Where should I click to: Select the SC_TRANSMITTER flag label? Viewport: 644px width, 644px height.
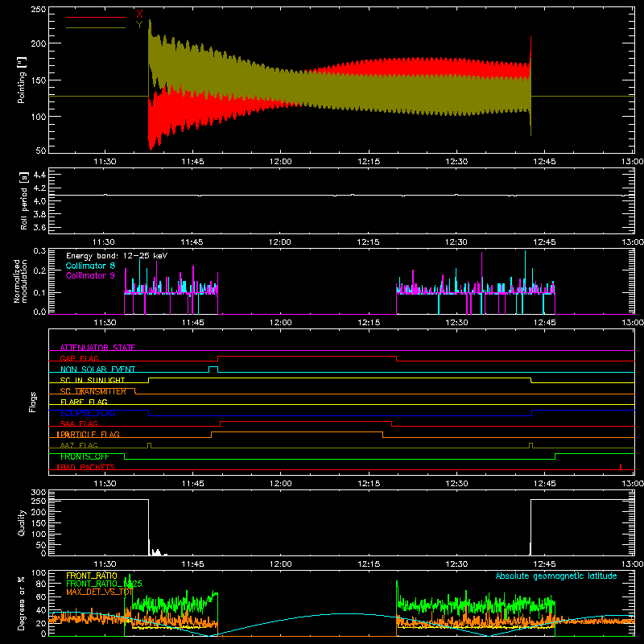click(x=93, y=391)
